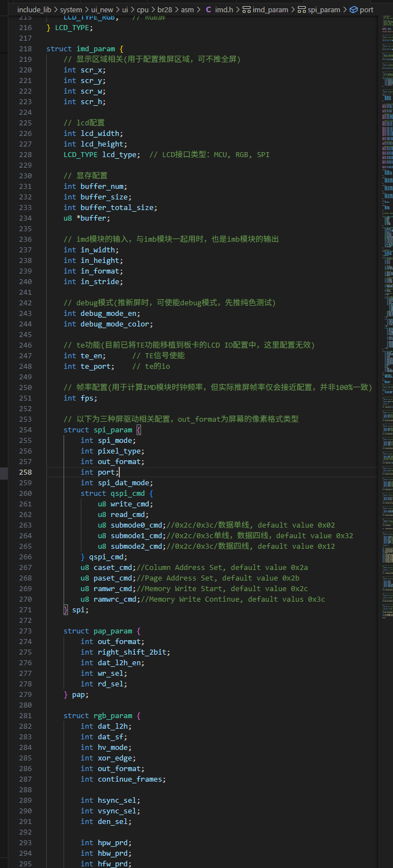Click the 'int buffer_num;' declaration
Image resolution: width=393 pixels, height=868 pixels.
tap(95, 186)
